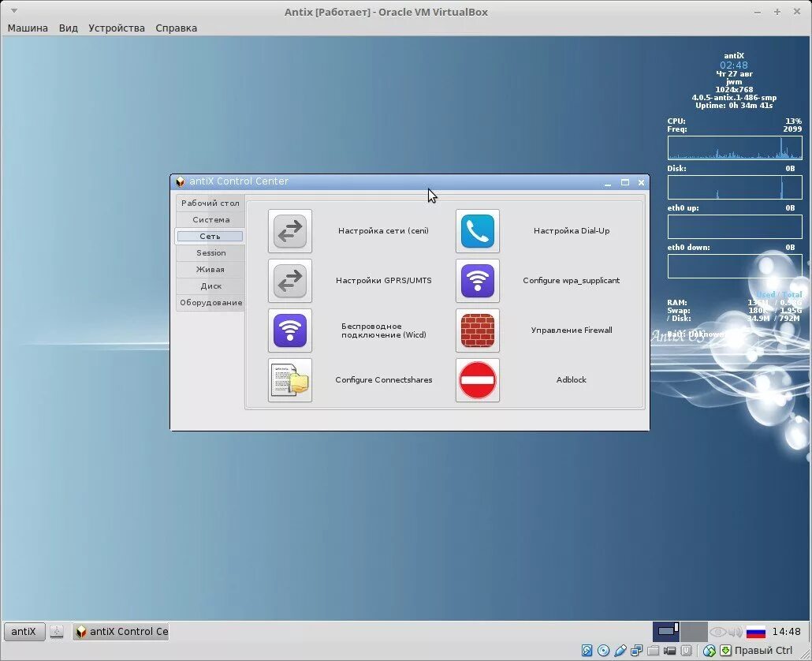Click the Configure wpa_supplicant label
The height and width of the screenshot is (661, 812).
572,281
